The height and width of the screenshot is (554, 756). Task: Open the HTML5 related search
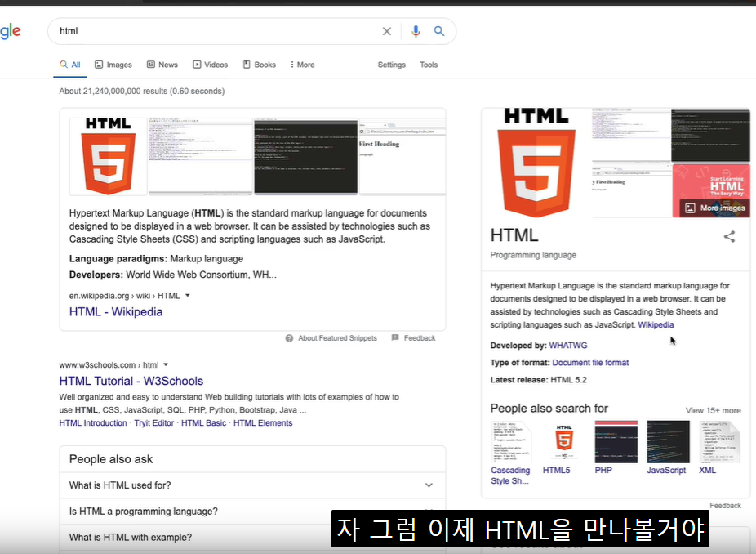(564, 448)
